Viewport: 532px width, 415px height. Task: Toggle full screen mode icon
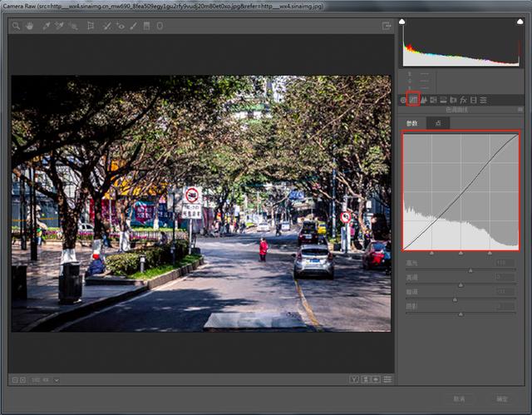[387, 26]
